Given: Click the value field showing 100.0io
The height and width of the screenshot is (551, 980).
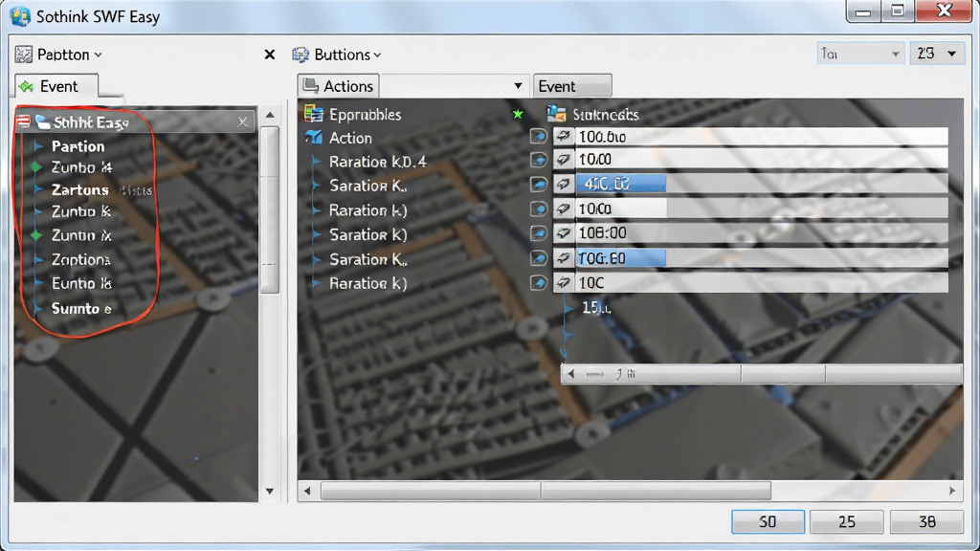Looking at the screenshot, I should pos(761,136).
